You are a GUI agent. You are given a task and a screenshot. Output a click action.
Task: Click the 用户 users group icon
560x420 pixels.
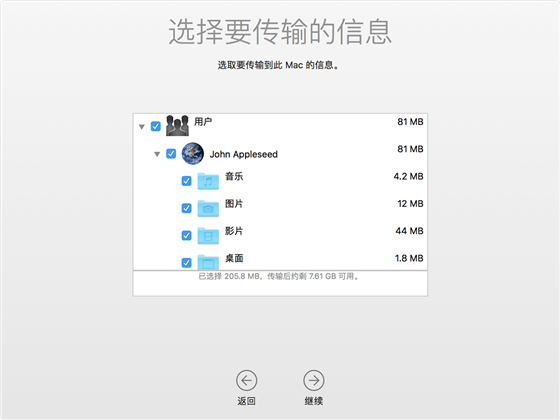[x=178, y=125]
